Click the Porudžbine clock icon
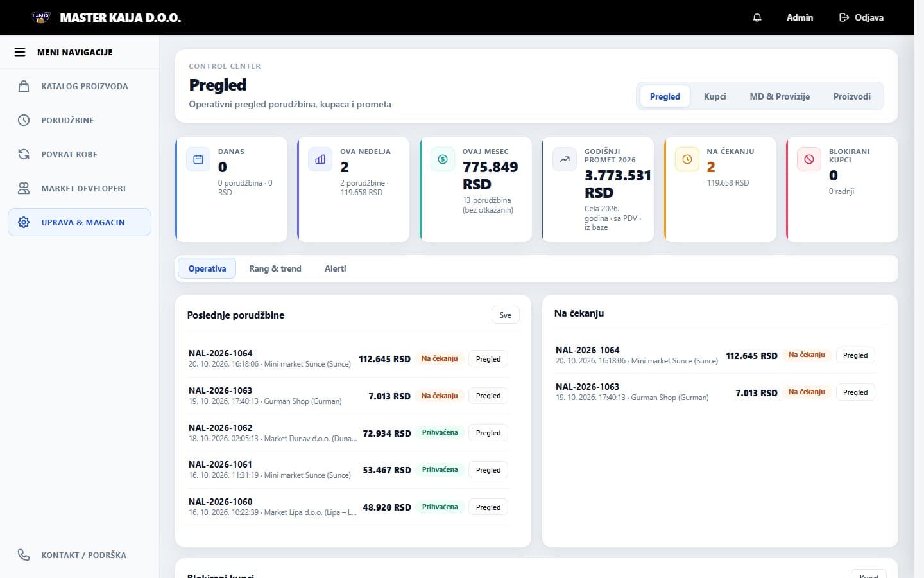This screenshot has height=578, width=924. [x=24, y=120]
